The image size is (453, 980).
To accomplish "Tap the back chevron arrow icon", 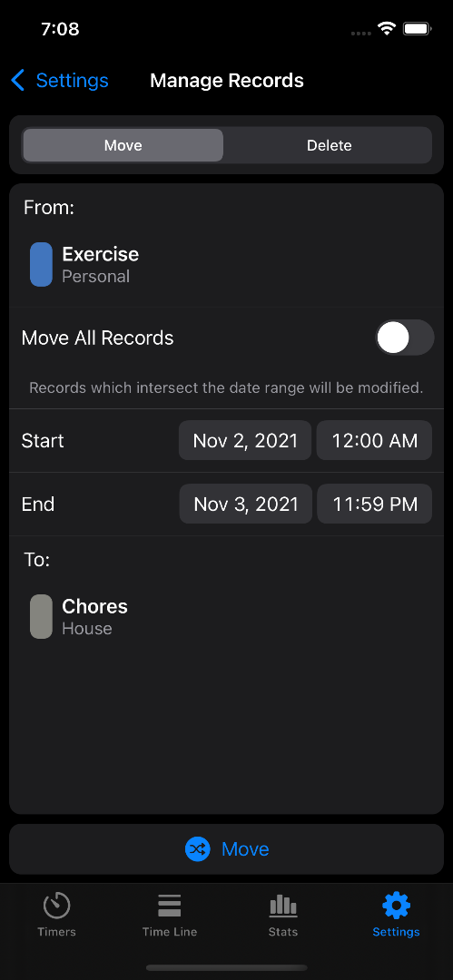I will (18, 81).
